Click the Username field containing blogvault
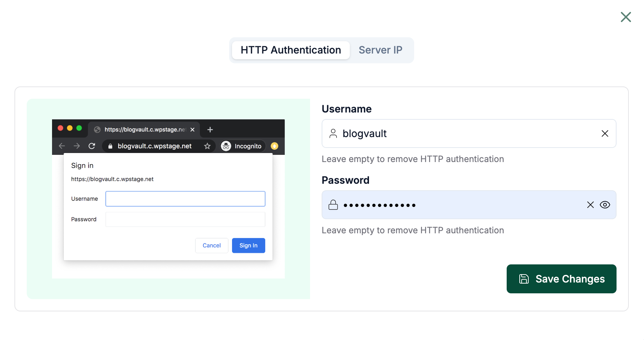644x340 pixels. [x=469, y=133]
